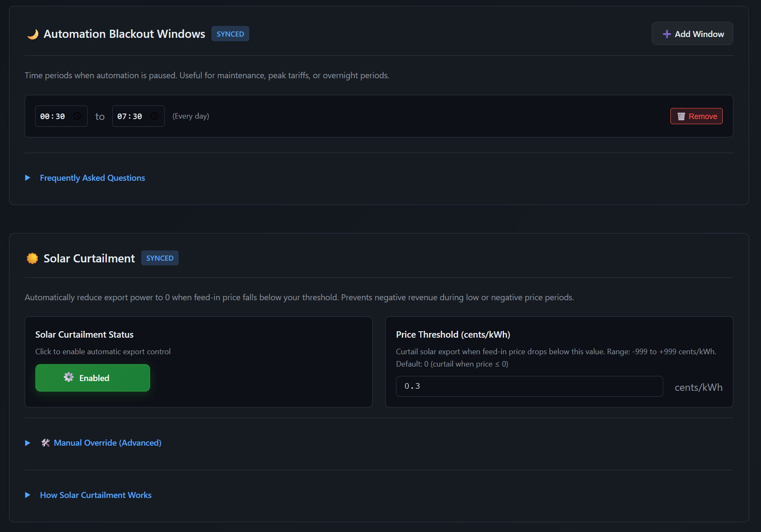
Task: Select the How Solar Curtailment Works link
Action: tap(95, 495)
